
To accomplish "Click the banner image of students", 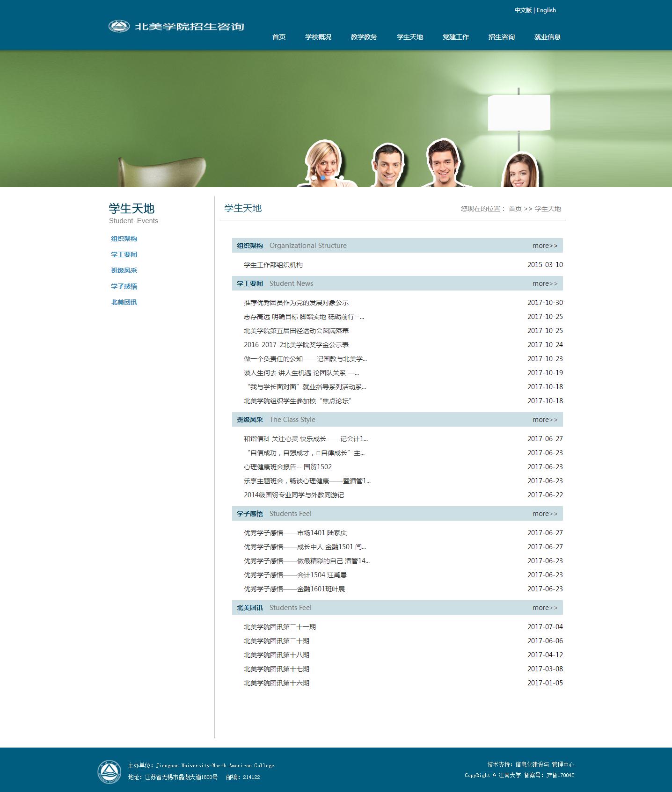I will coord(336,119).
